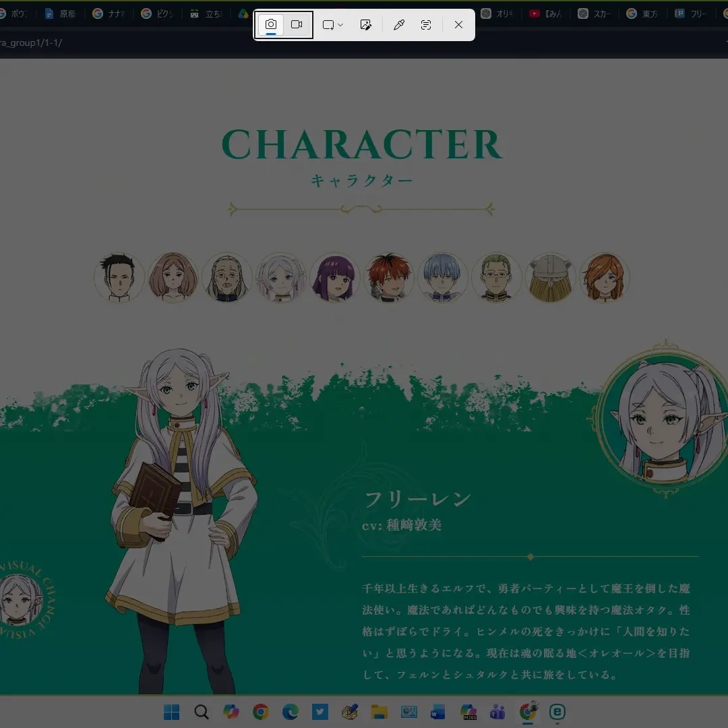The width and height of the screenshot is (728, 728).
Task: Select the blue-haired character portrait
Action: [x=442, y=278]
